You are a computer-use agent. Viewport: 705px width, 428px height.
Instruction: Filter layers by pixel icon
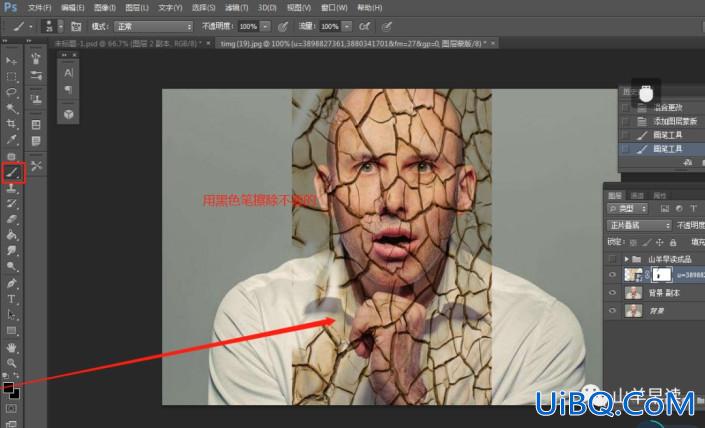[x=665, y=209]
